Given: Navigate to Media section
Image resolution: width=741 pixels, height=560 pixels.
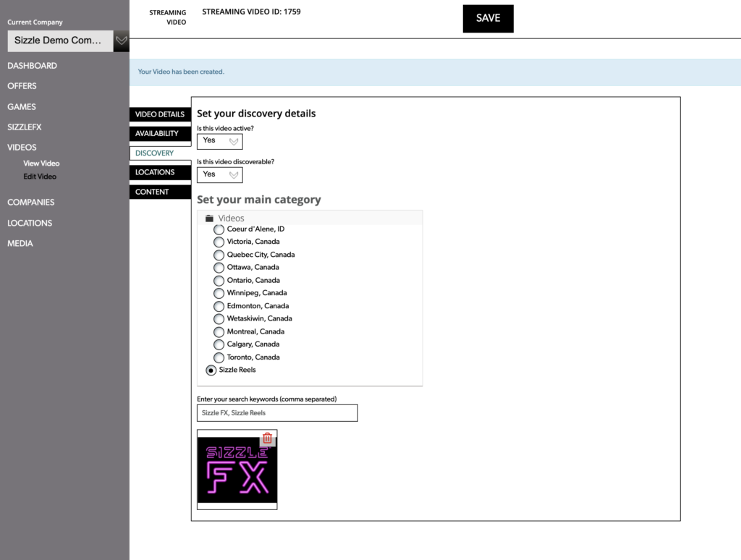Looking at the screenshot, I should 20,243.
